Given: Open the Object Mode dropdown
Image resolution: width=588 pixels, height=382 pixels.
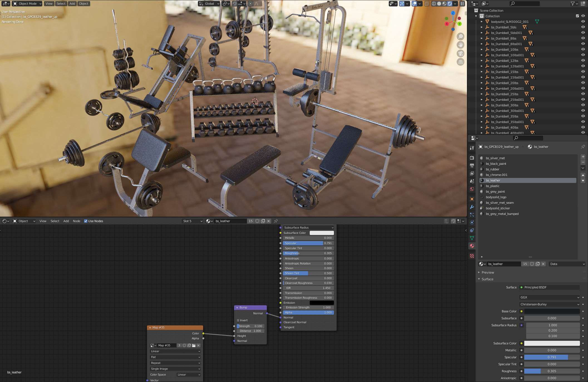Looking at the screenshot, I should pyautogui.click(x=27, y=4).
